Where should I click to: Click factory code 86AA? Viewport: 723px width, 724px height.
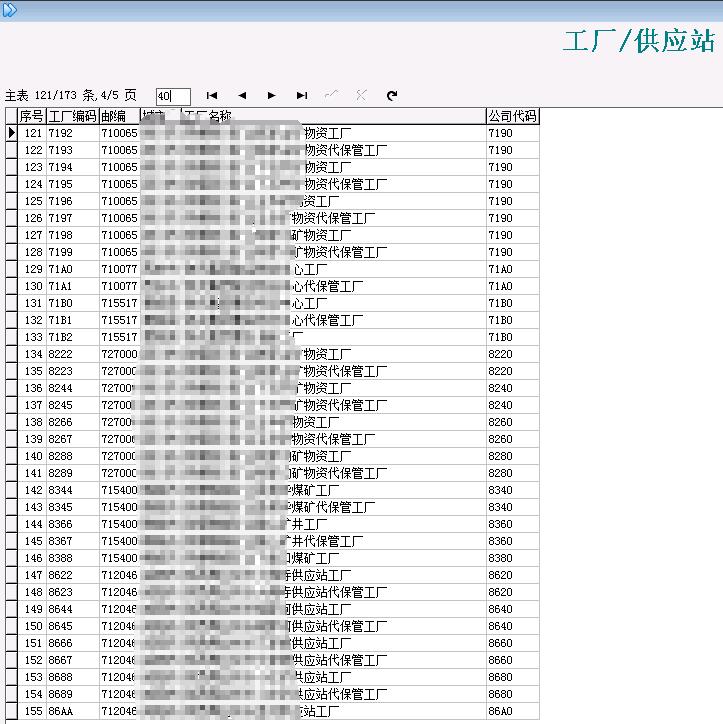click(x=60, y=711)
